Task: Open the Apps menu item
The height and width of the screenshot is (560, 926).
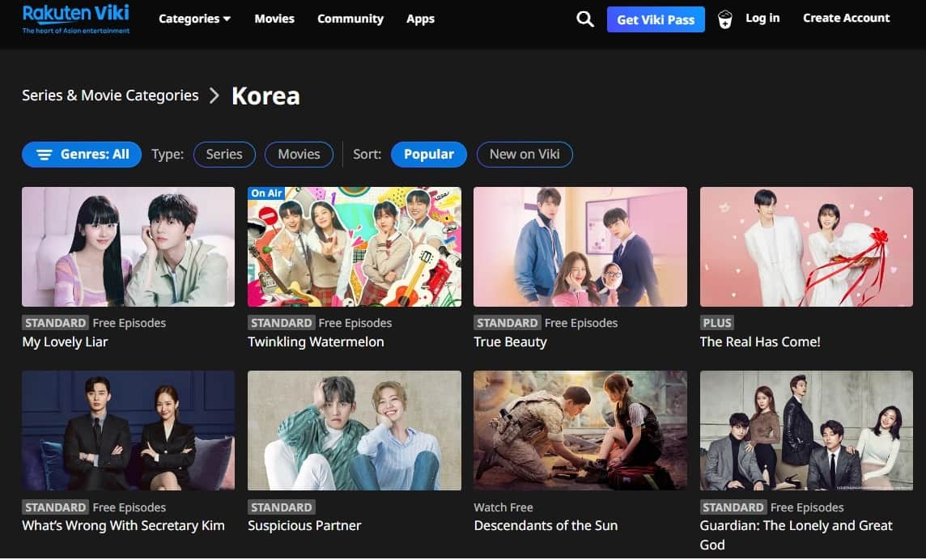Action: [420, 19]
